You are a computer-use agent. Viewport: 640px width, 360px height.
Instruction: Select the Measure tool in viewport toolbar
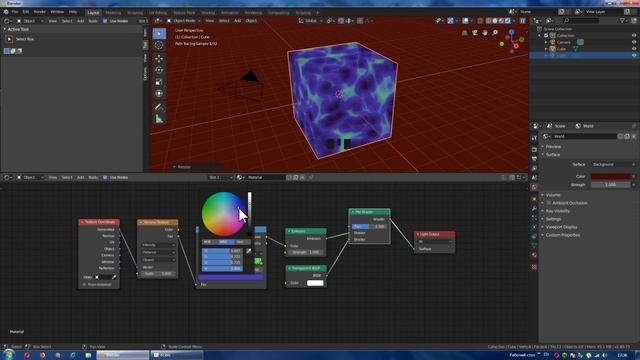pyautogui.click(x=159, y=119)
